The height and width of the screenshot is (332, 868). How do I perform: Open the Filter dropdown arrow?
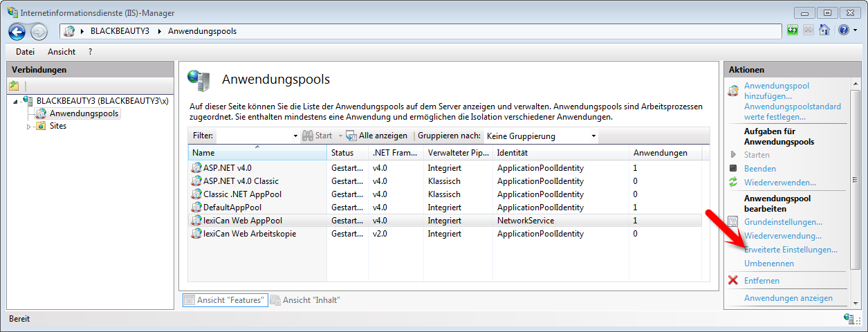click(295, 136)
